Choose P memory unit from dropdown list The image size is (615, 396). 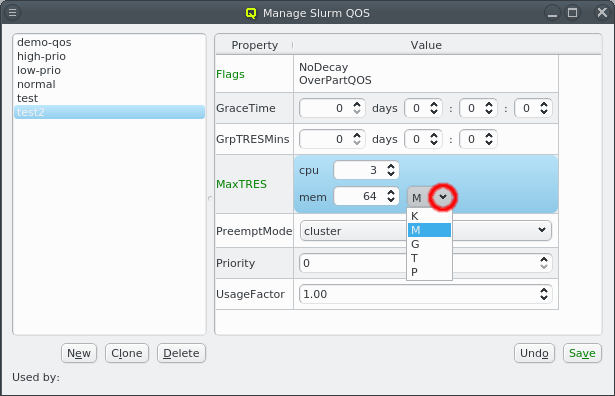[429, 272]
